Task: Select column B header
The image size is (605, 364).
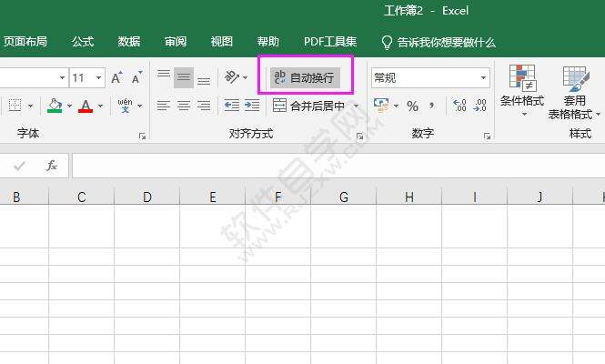Action: pyautogui.click(x=24, y=197)
